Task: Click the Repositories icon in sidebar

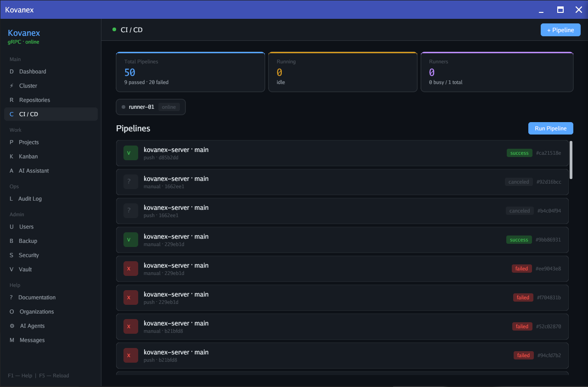Action: coord(11,100)
